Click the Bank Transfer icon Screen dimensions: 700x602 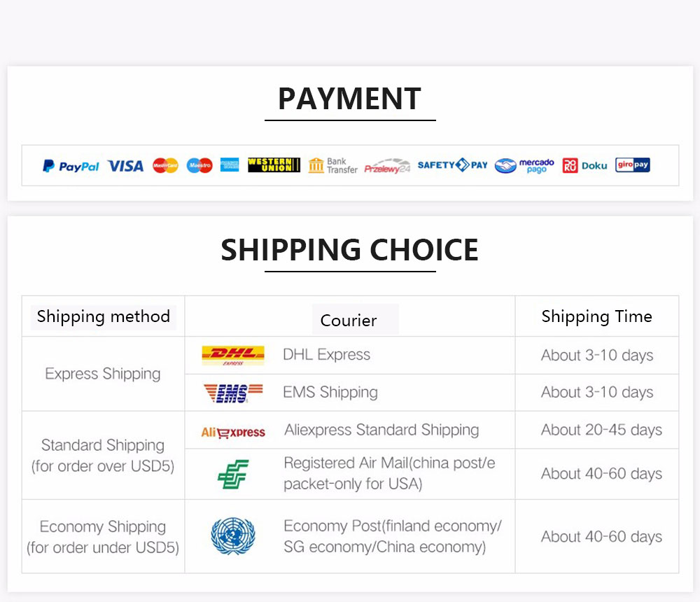[x=332, y=166]
